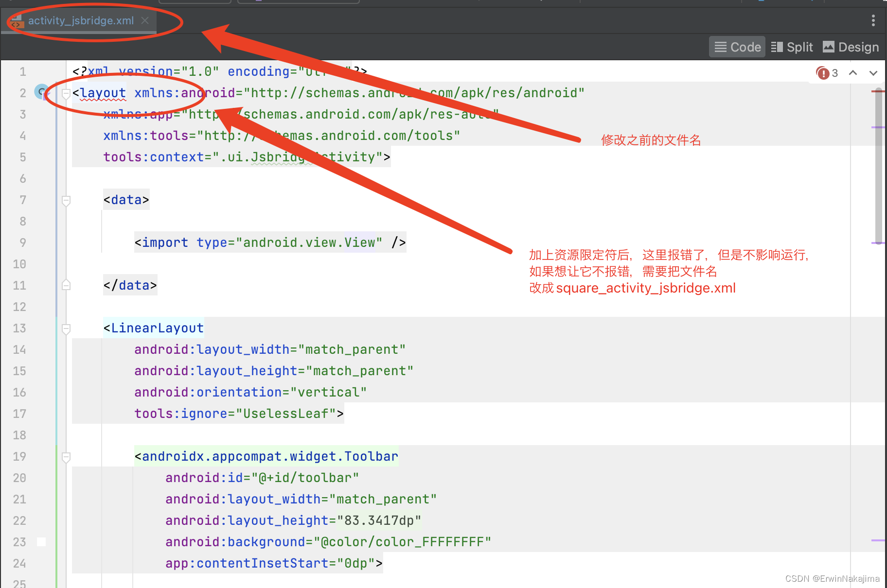Close the activity_jsbridge.xml tab
The width and height of the screenshot is (887, 588).
[x=144, y=21]
